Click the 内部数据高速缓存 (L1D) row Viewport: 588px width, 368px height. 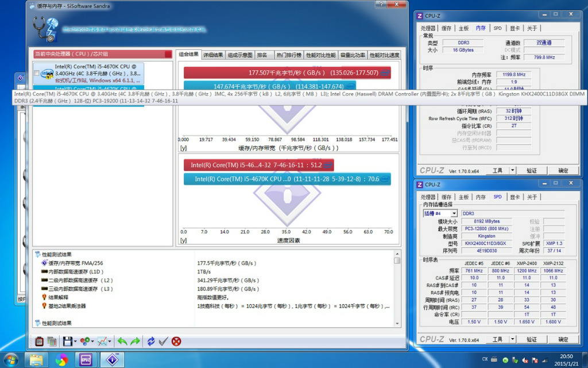pos(72,271)
